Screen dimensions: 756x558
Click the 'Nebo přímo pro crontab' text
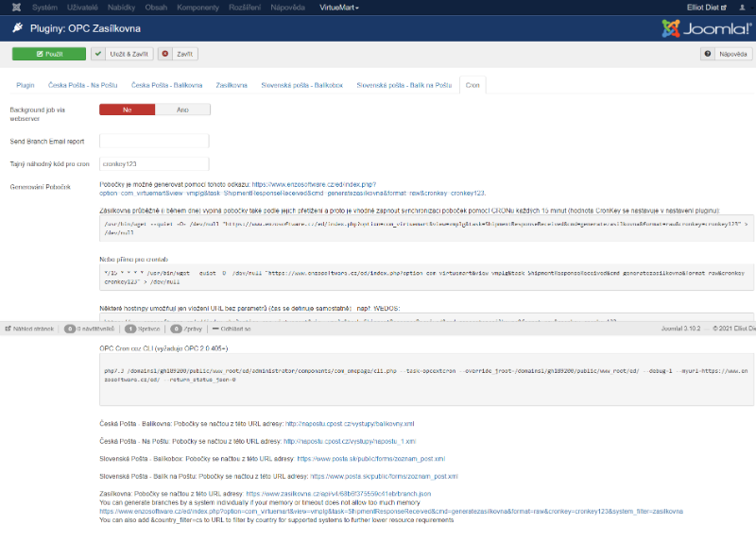click(x=133, y=260)
